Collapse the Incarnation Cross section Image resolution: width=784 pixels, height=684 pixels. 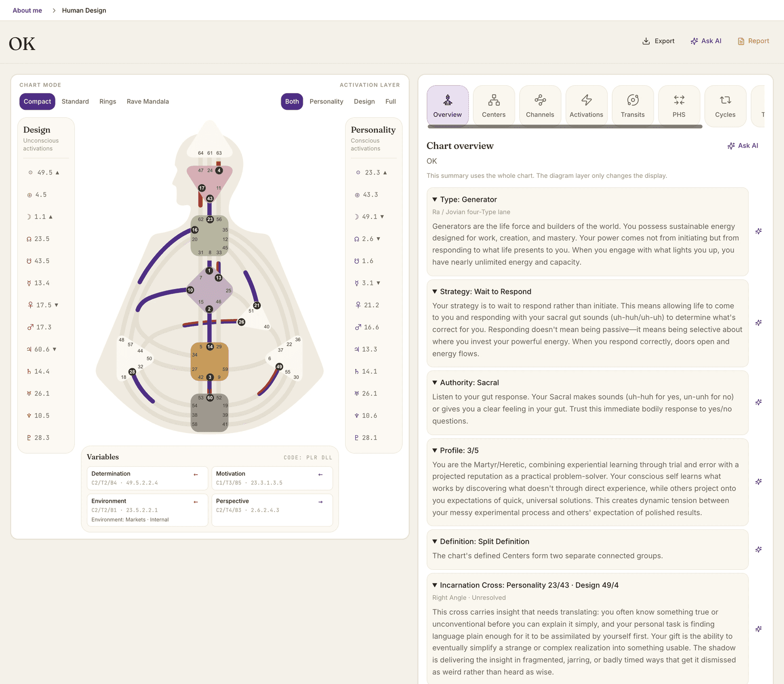coord(435,585)
